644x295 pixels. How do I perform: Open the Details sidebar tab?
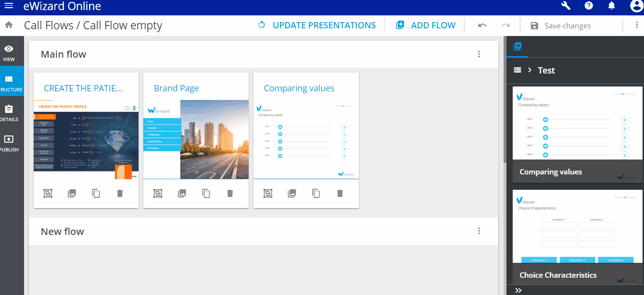pyautogui.click(x=9, y=113)
